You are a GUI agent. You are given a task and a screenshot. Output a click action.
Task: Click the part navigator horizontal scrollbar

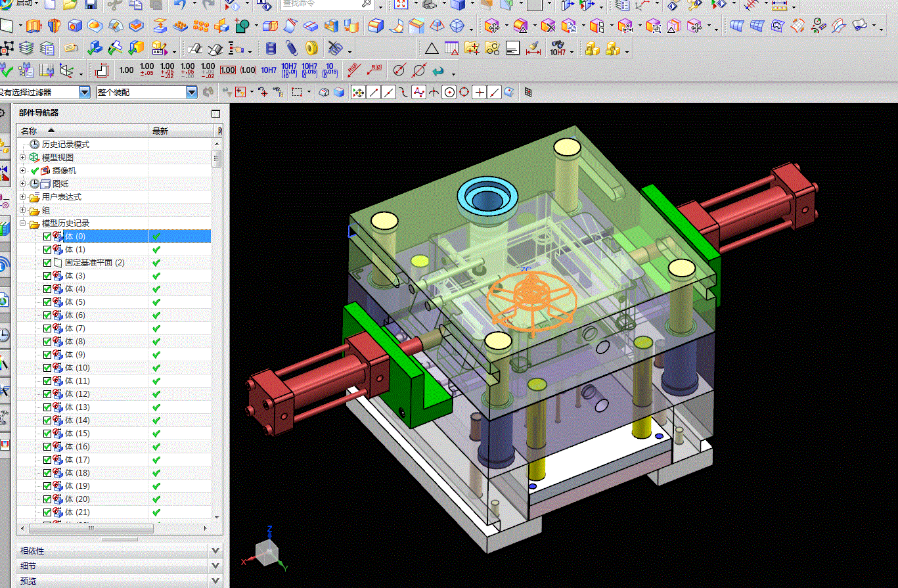[91, 528]
